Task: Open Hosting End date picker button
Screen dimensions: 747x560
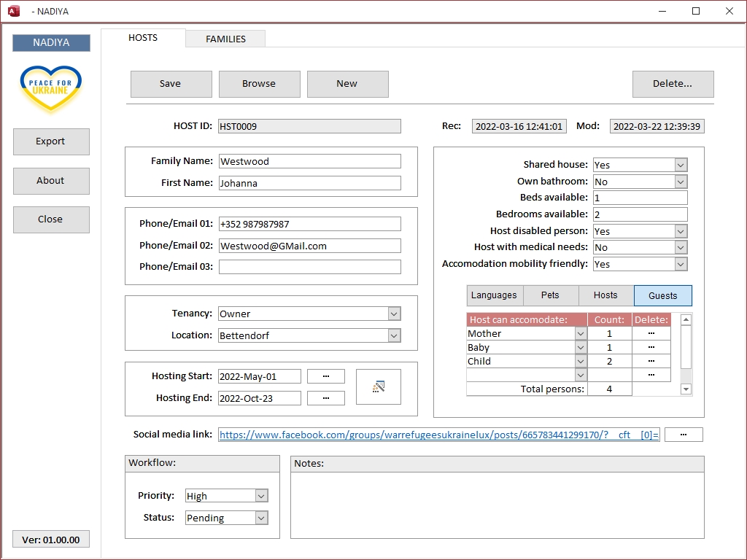Action: pyautogui.click(x=326, y=398)
